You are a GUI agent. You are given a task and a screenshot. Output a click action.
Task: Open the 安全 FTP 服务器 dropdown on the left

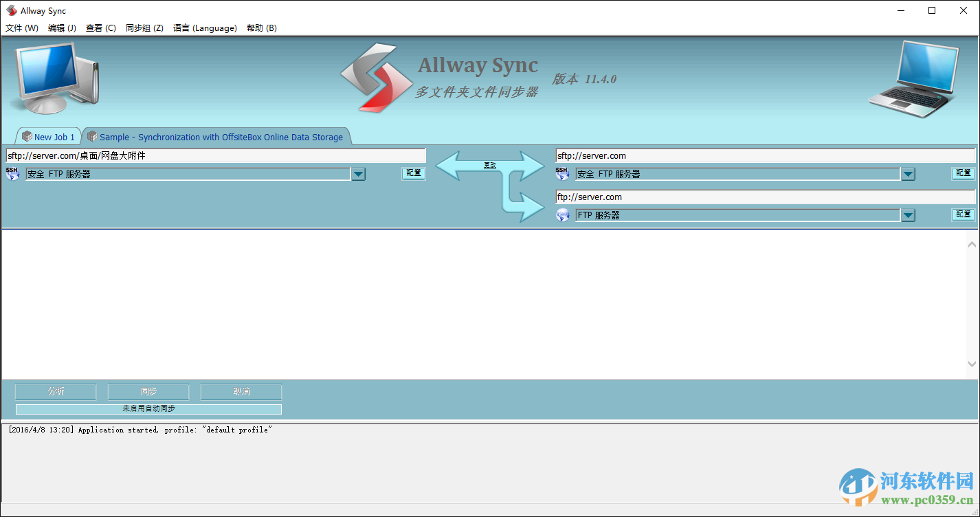[x=358, y=173]
